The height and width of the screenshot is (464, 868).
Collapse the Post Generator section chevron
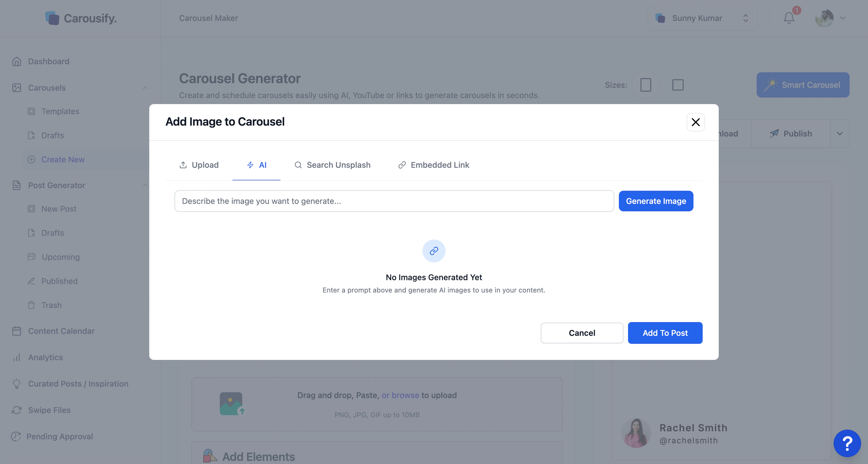pos(145,185)
